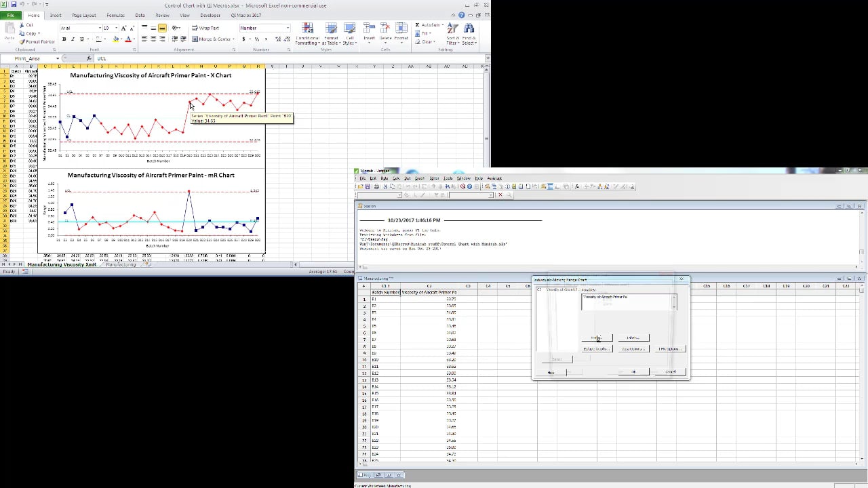Click the AutoSum icon in Excel
Image resolution: width=868 pixels, height=488 pixels.
[427, 25]
